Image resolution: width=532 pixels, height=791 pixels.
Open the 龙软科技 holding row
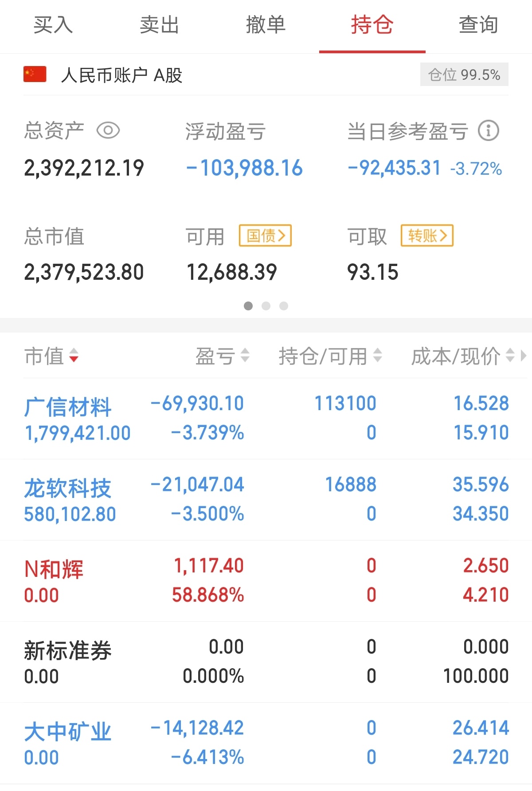tap(266, 500)
